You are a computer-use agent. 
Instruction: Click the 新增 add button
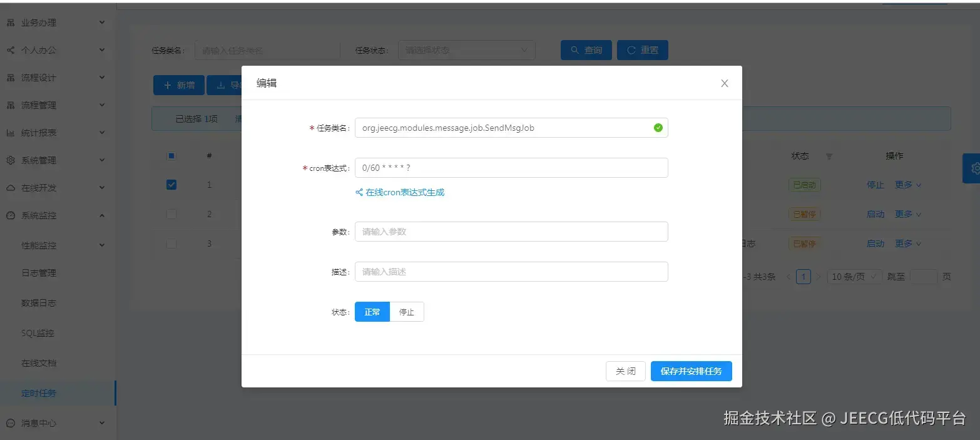tap(179, 85)
